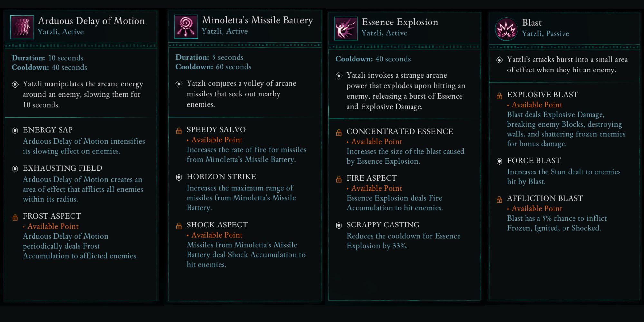The height and width of the screenshot is (322, 644).
Task: Select the Essence Explosion title text
Action: pos(400,22)
